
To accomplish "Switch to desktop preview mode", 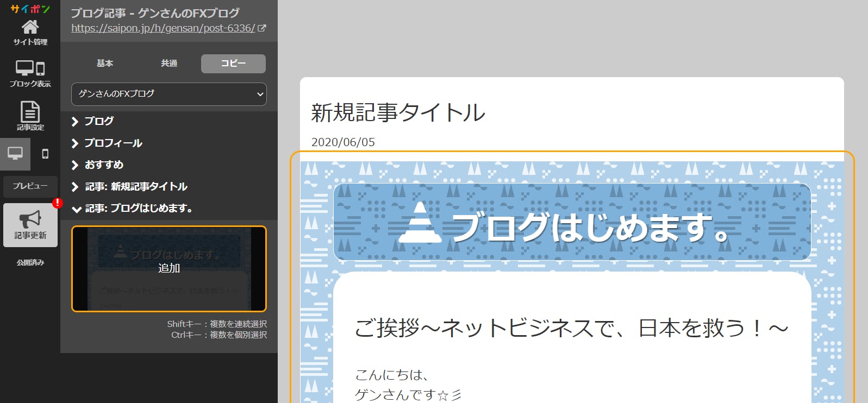I will click(x=15, y=154).
